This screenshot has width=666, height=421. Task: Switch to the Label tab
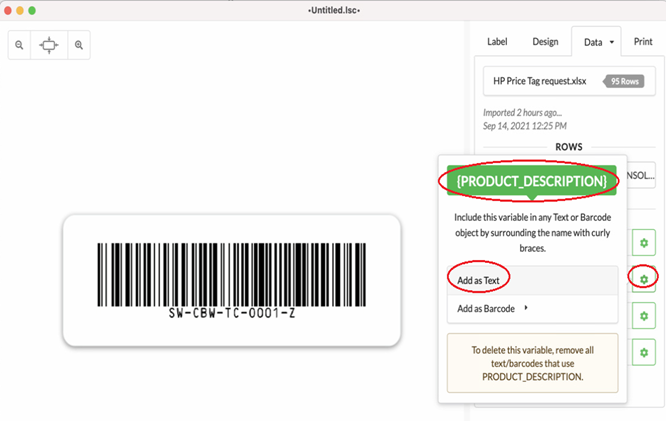click(497, 42)
